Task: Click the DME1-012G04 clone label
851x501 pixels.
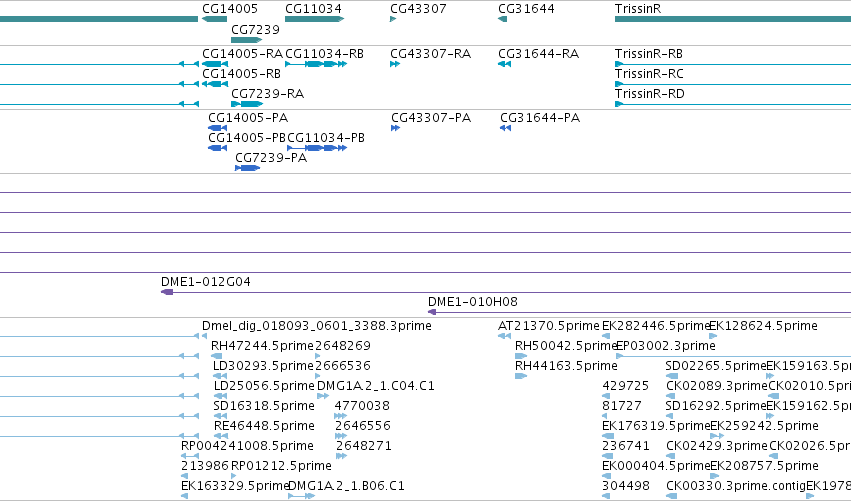Action: [x=206, y=282]
